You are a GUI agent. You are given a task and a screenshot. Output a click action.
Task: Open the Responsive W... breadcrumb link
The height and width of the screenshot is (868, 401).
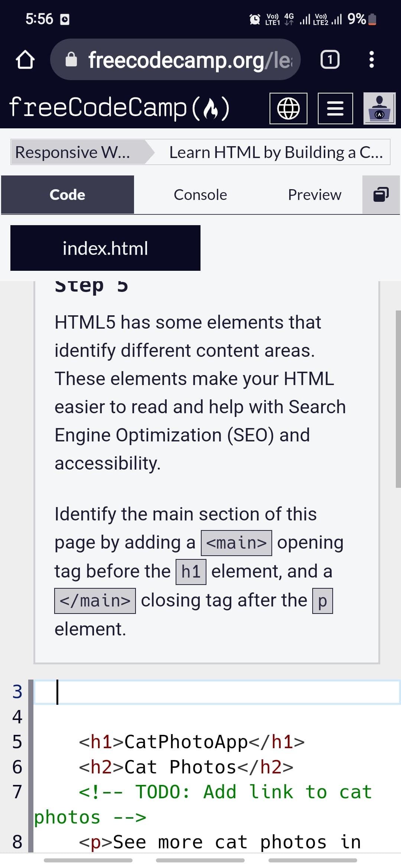72,152
